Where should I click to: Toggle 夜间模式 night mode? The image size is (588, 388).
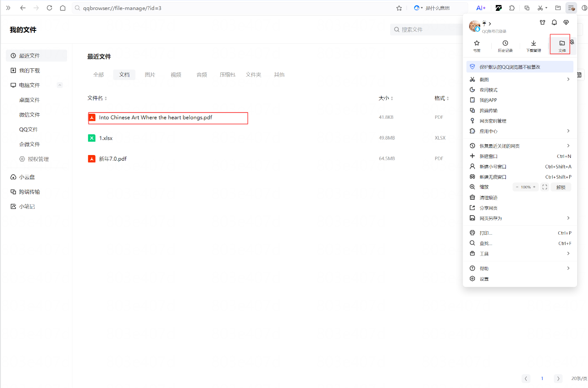click(488, 90)
